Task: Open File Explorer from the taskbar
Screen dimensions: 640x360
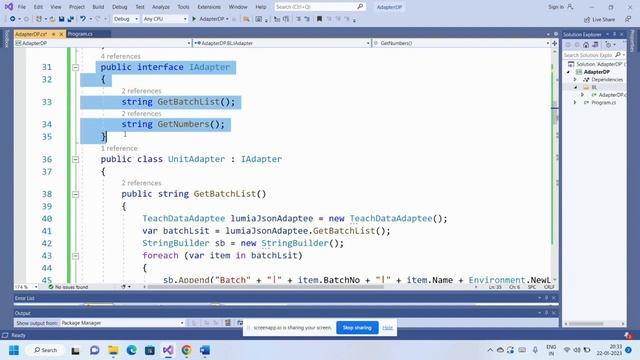Action: (113, 350)
